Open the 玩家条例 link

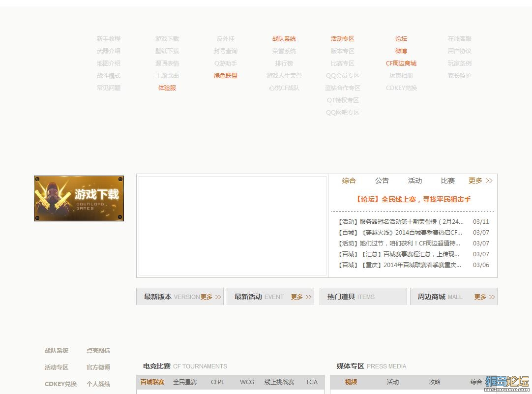(x=460, y=63)
